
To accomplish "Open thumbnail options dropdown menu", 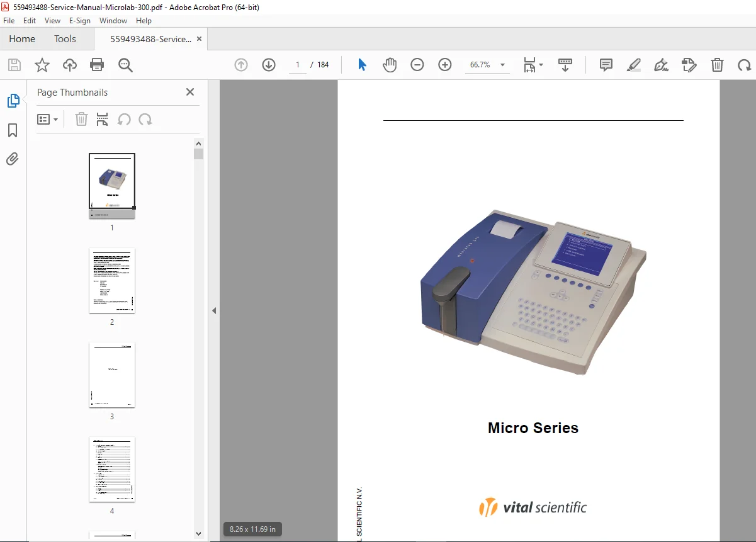I will click(48, 119).
